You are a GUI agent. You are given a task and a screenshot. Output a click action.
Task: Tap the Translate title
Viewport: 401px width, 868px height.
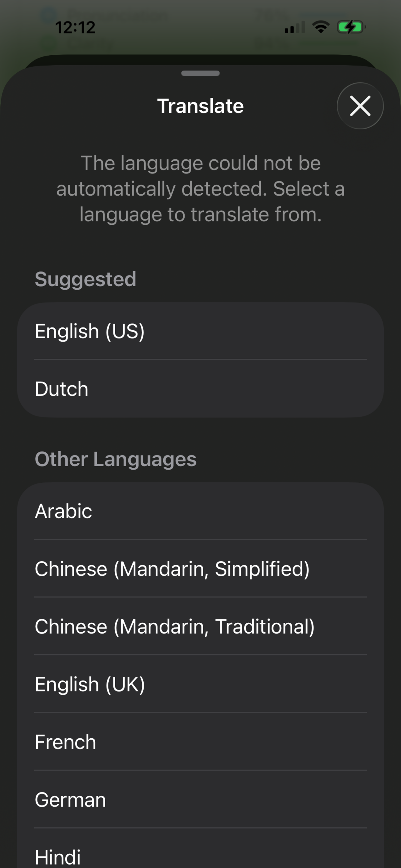coord(200,106)
